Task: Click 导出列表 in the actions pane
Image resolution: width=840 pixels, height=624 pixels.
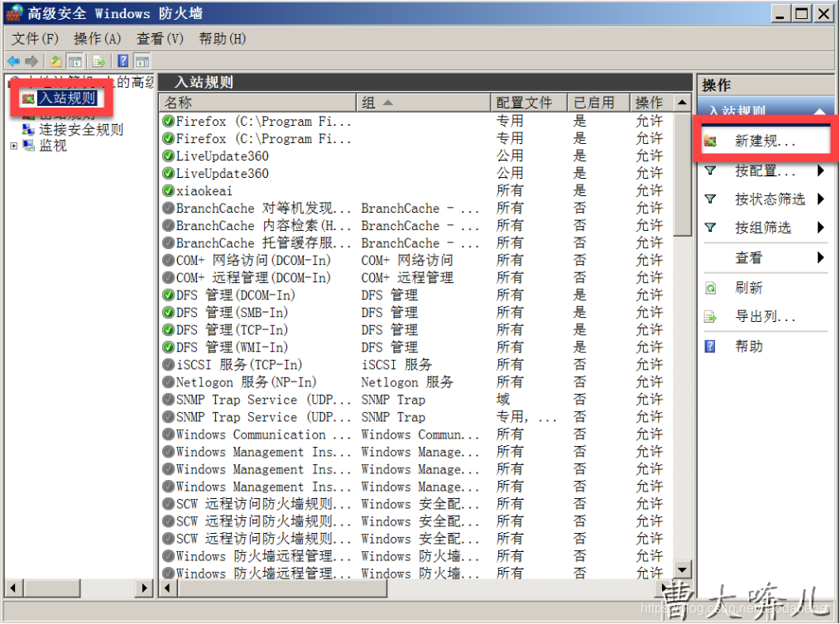Action: pos(765,317)
